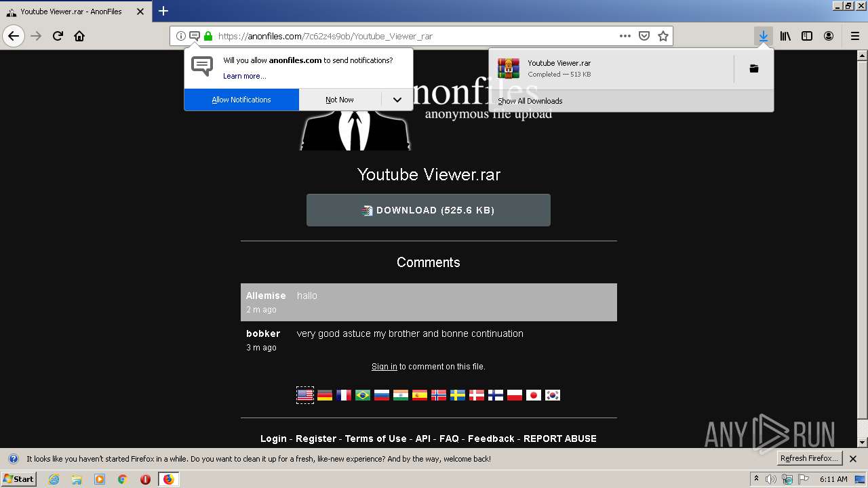868x488 pixels.
Task: Open the Login footer link
Action: [273, 439]
